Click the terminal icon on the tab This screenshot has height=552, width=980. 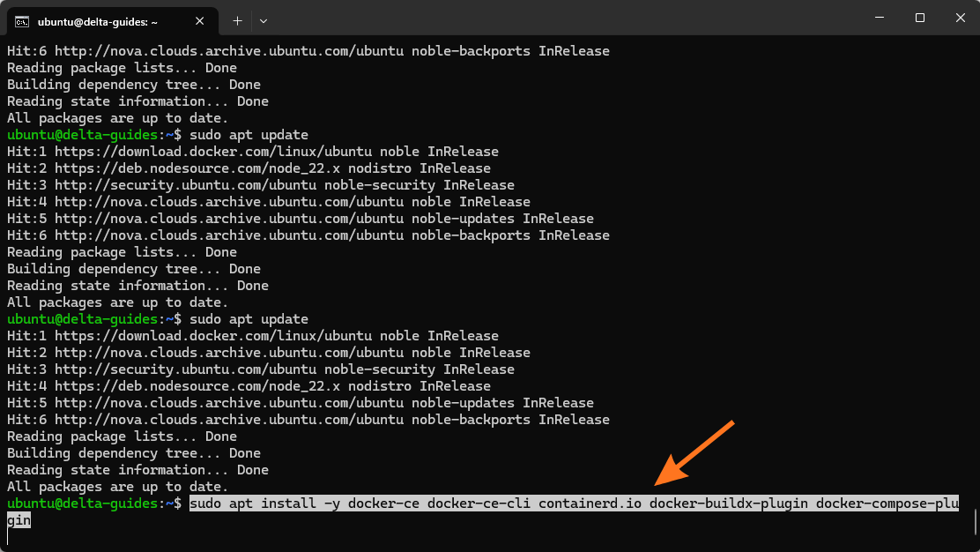[22, 22]
